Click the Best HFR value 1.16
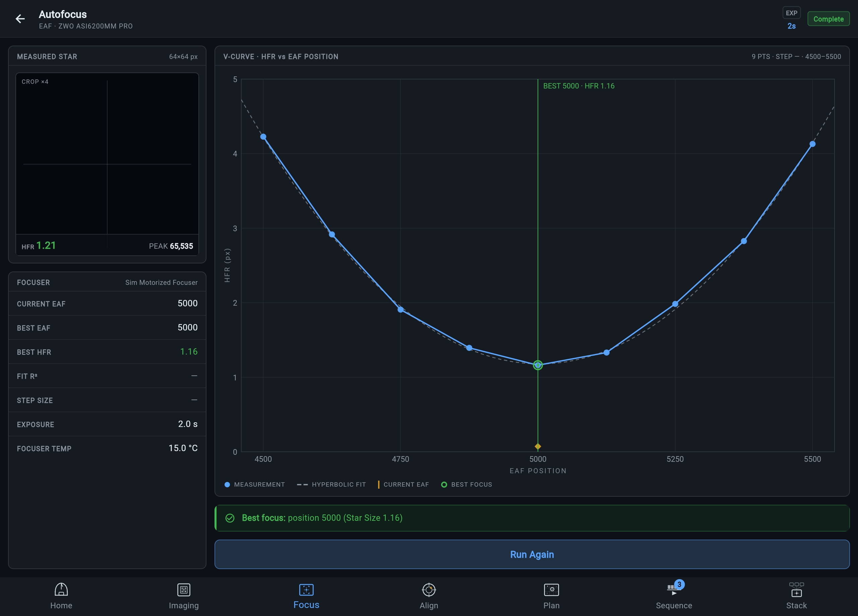 click(x=189, y=352)
